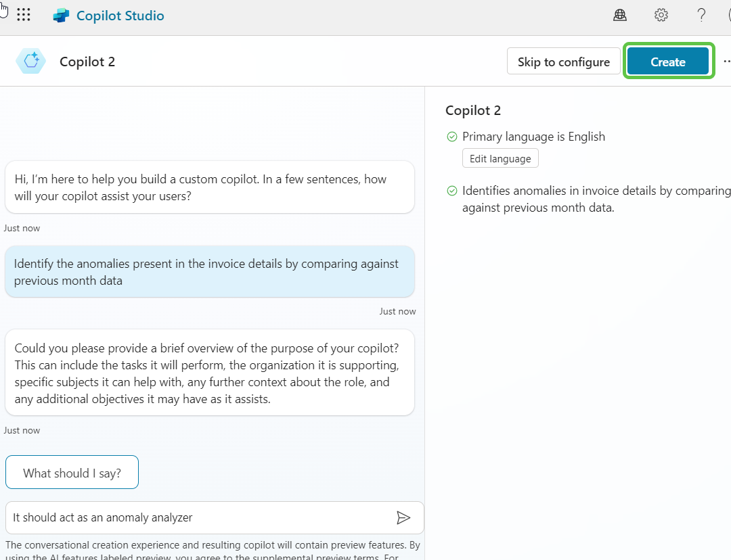Open Copilot Studio settings gear

(x=661, y=15)
